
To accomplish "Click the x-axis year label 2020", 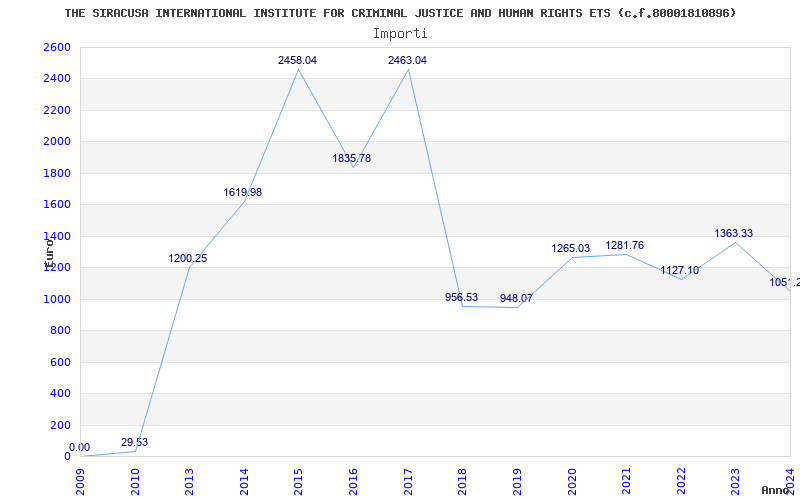I will 572,481.
